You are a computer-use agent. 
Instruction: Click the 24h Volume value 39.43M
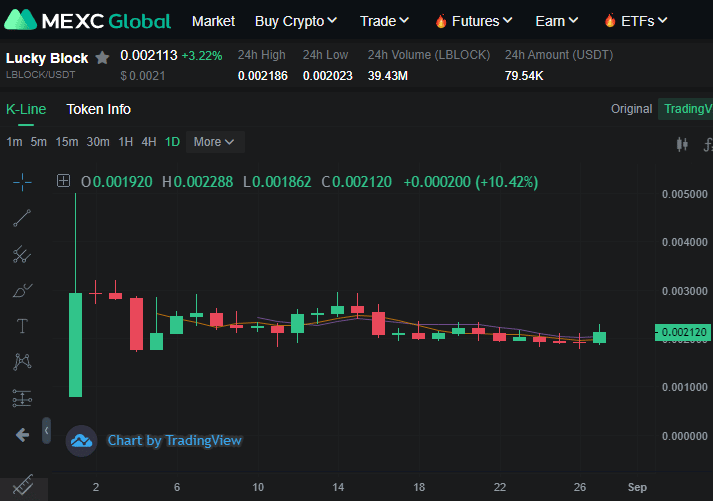point(388,76)
